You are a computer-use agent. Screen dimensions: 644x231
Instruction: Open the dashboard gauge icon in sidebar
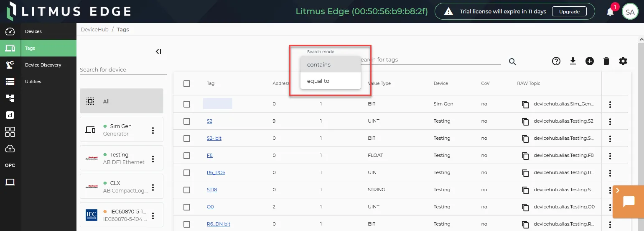[x=10, y=31]
